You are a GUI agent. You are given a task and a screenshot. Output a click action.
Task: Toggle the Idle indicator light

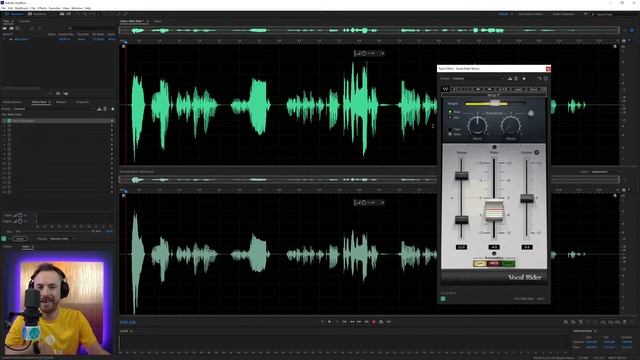pyautogui.click(x=450, y=118)
